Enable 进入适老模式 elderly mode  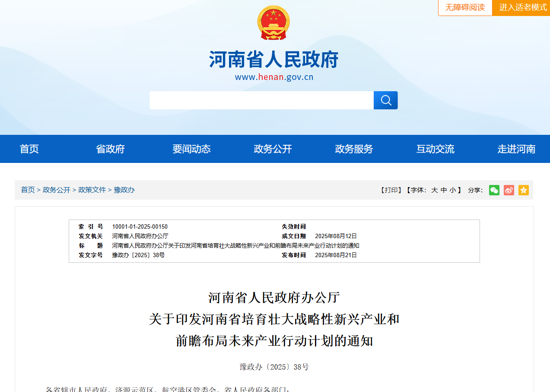pos(523,8)
